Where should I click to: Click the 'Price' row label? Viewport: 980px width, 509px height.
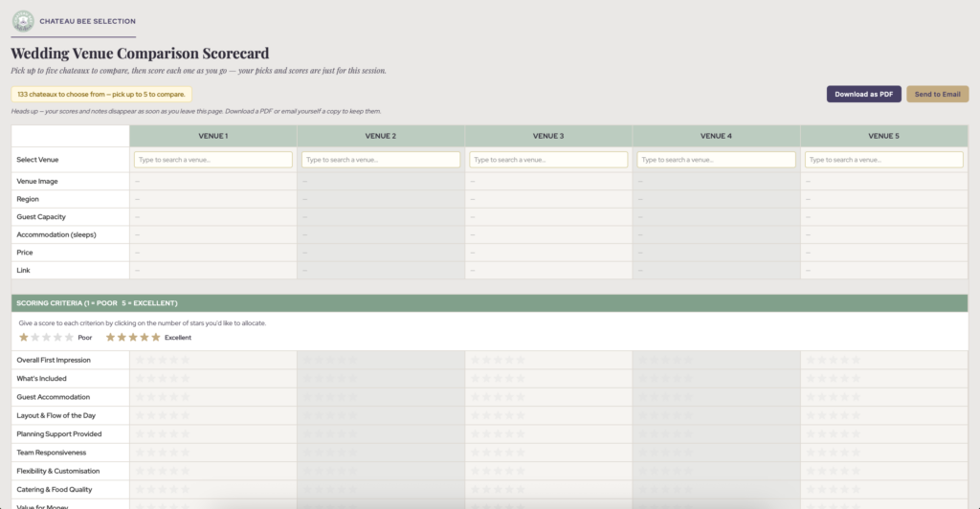coord(25,253)
